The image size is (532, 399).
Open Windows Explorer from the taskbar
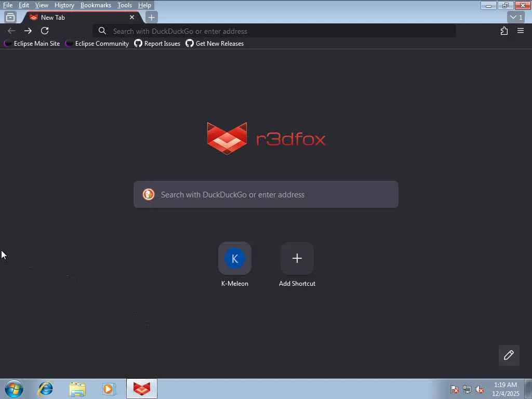pos(77,389)
